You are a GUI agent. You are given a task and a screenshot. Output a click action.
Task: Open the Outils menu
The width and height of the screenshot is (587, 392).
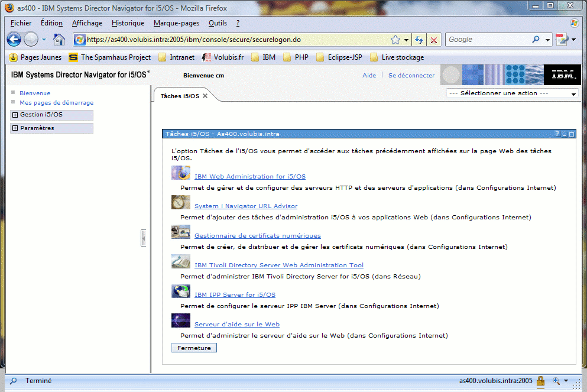tap(218, 23)
